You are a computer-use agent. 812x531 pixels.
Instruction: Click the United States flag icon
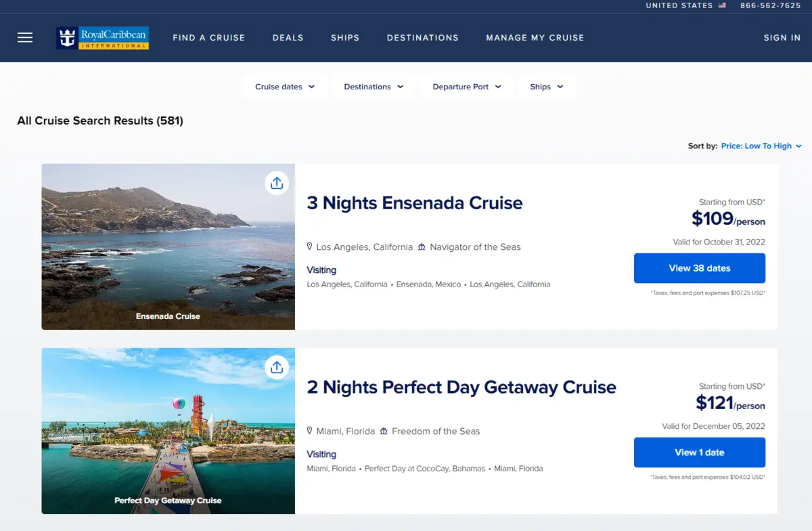coord(722,5)
